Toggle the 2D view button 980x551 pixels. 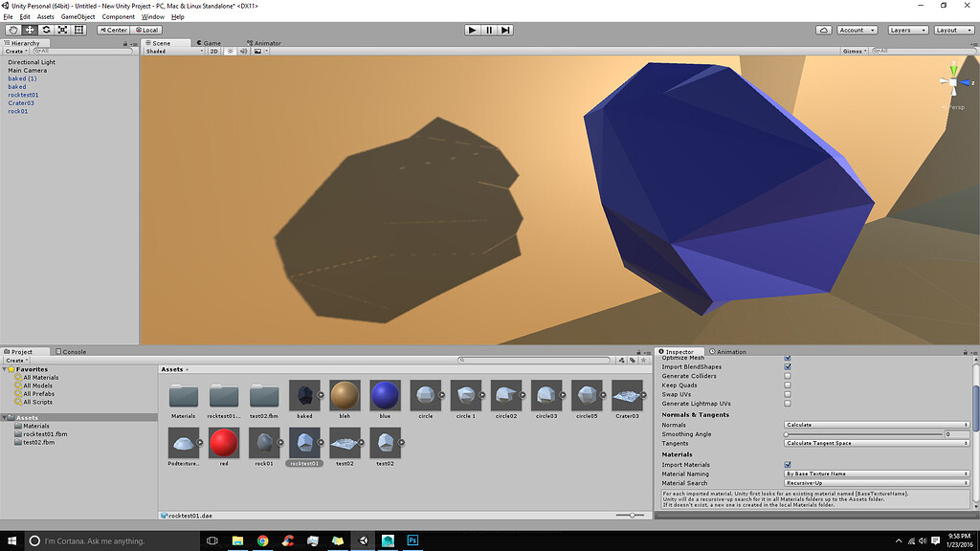(x=212, y=51)
